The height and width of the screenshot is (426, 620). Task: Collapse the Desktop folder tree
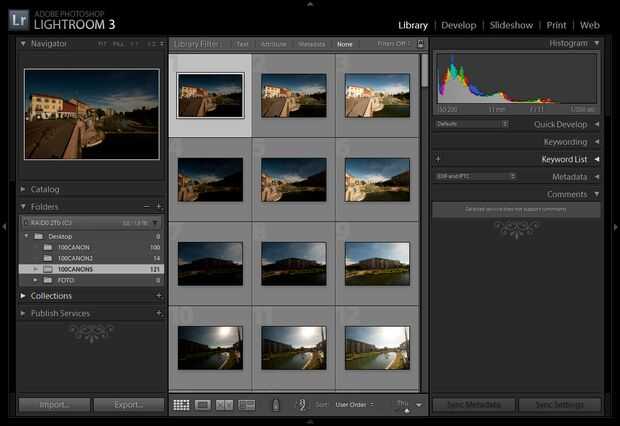26,236
